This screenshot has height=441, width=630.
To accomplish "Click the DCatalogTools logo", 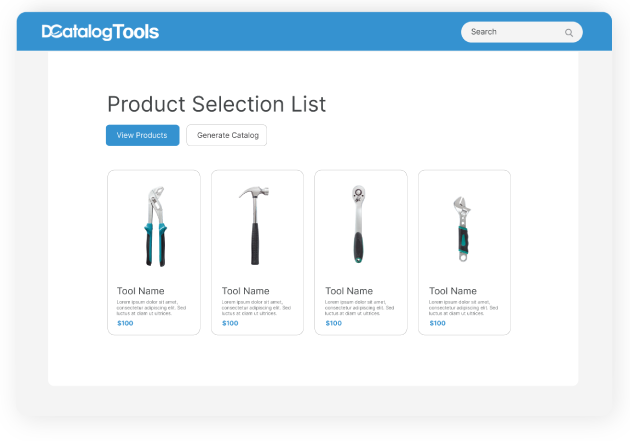I will (100, 32).
